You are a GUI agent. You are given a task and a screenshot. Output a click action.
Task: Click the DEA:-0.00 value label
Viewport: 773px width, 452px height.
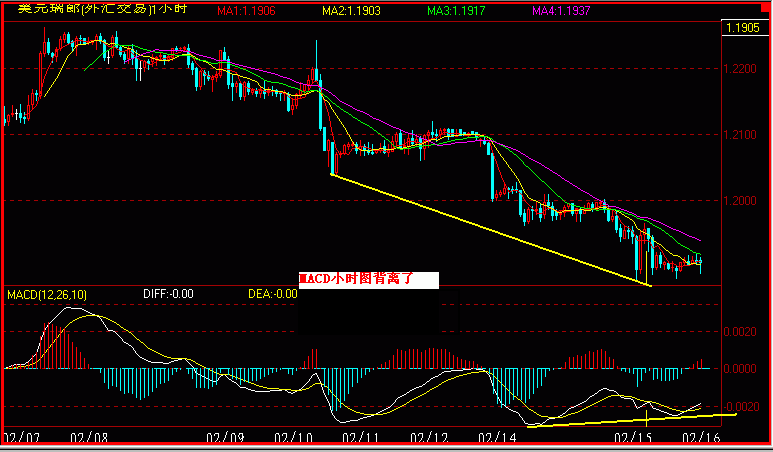pos(272,294)
